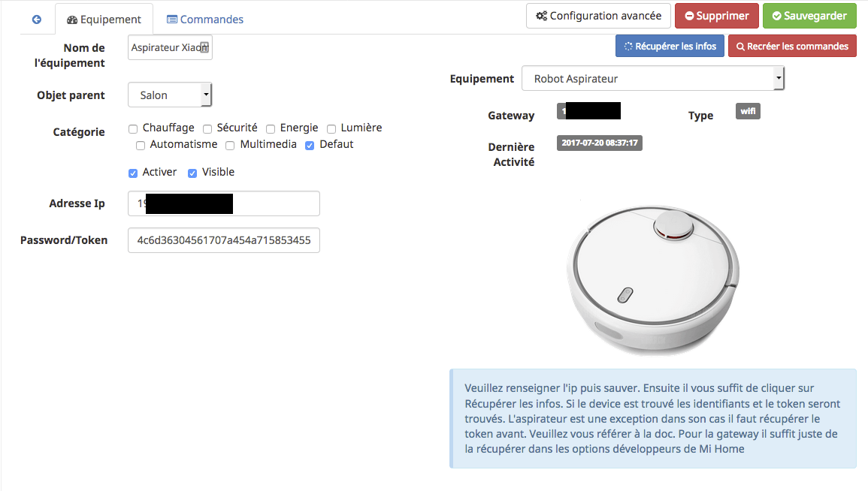Expand the Robot Aspirateur equipment dropdown
The height and width of the screenshot is (491, 868).
point(652,78)
